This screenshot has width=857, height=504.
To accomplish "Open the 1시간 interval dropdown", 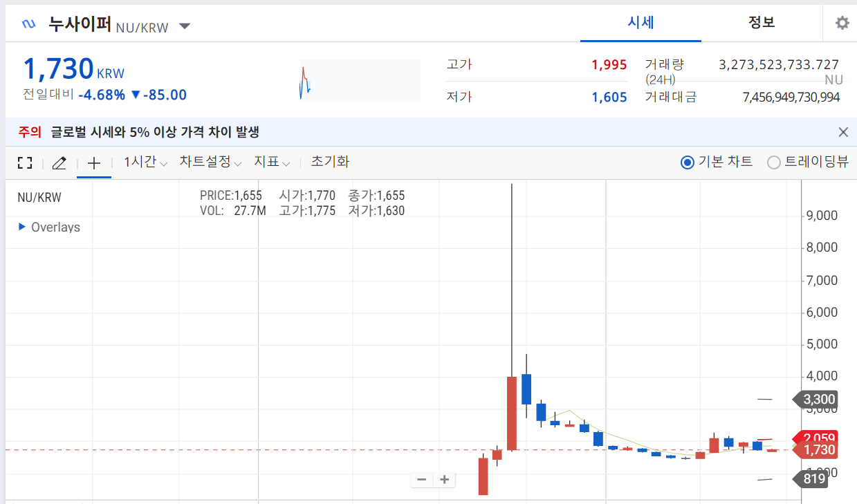I will click(x=145, y=162).
